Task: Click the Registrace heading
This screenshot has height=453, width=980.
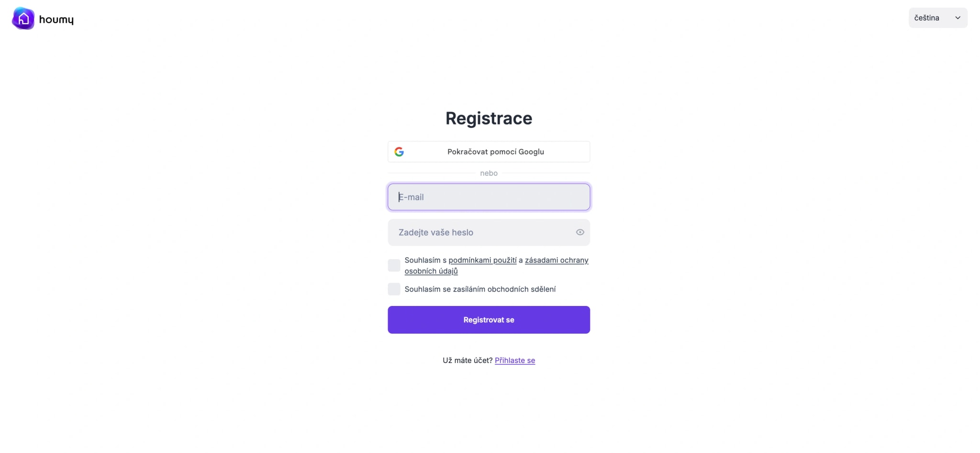Action: point(489,118)
